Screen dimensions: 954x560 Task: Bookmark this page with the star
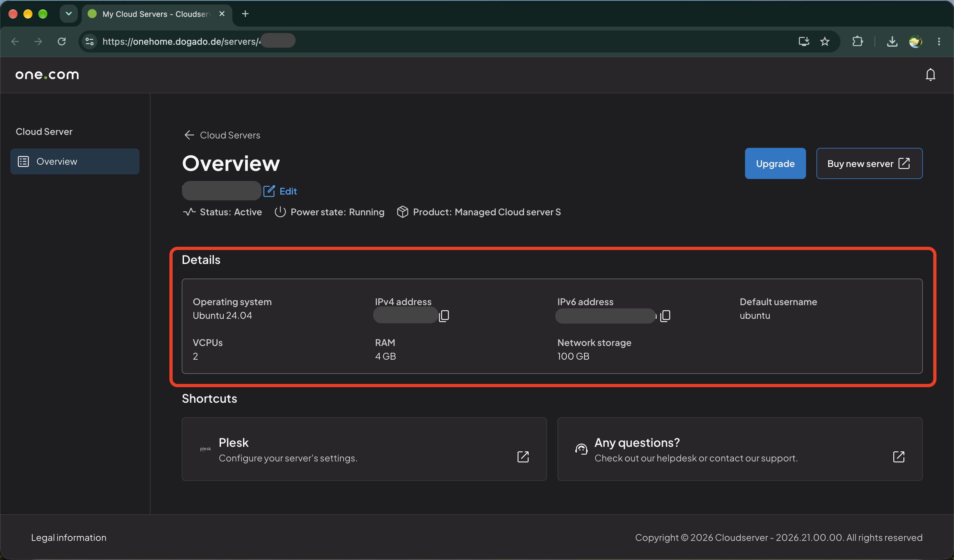(825, 41)
